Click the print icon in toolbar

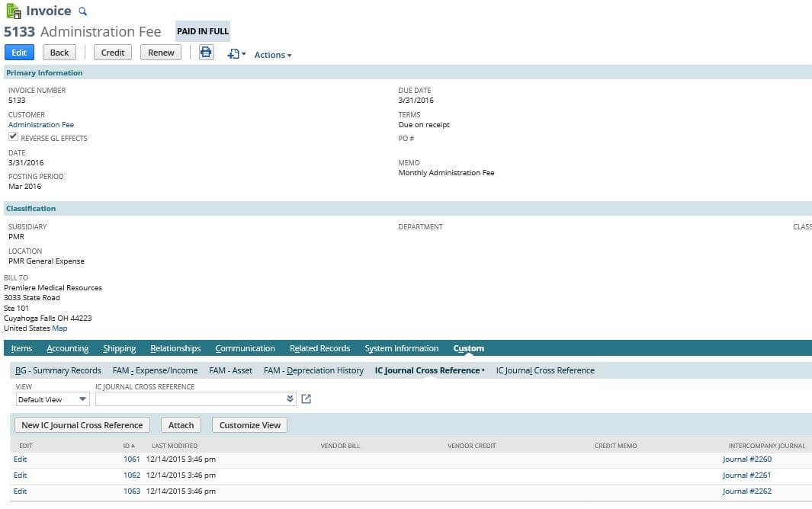pos(206,53)
